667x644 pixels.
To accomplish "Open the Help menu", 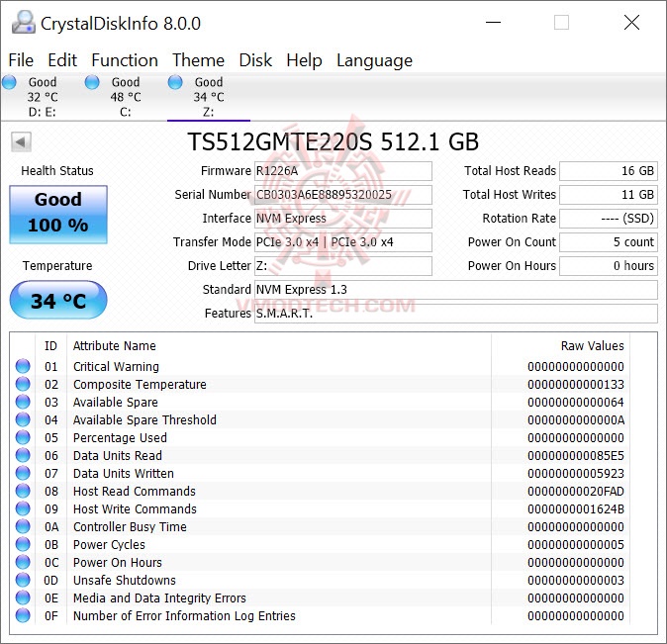I will coord(304,60).
